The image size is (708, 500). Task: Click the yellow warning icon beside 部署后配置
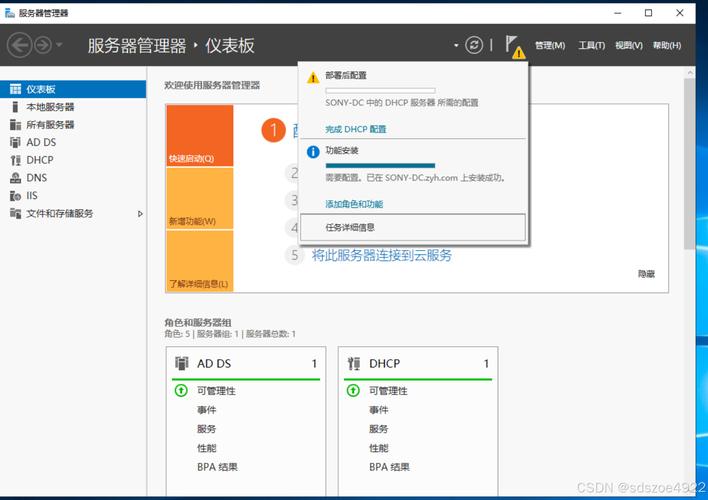point(313,78)
